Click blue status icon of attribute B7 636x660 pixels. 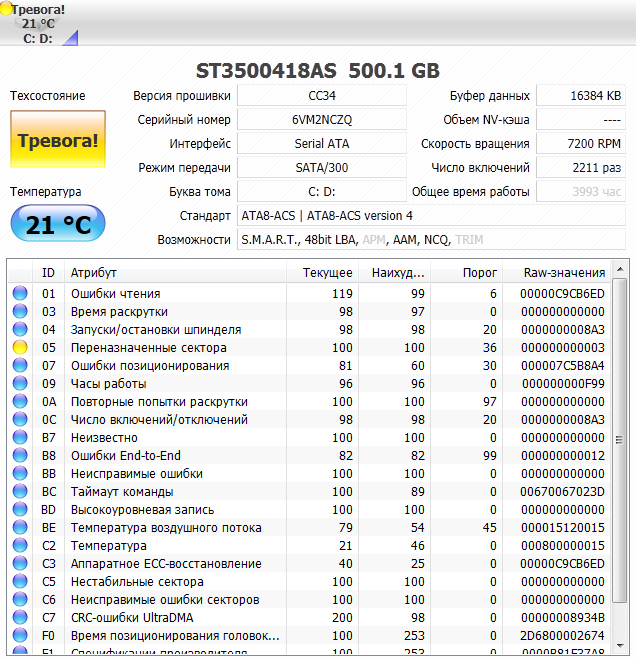[x=20, y=437]
